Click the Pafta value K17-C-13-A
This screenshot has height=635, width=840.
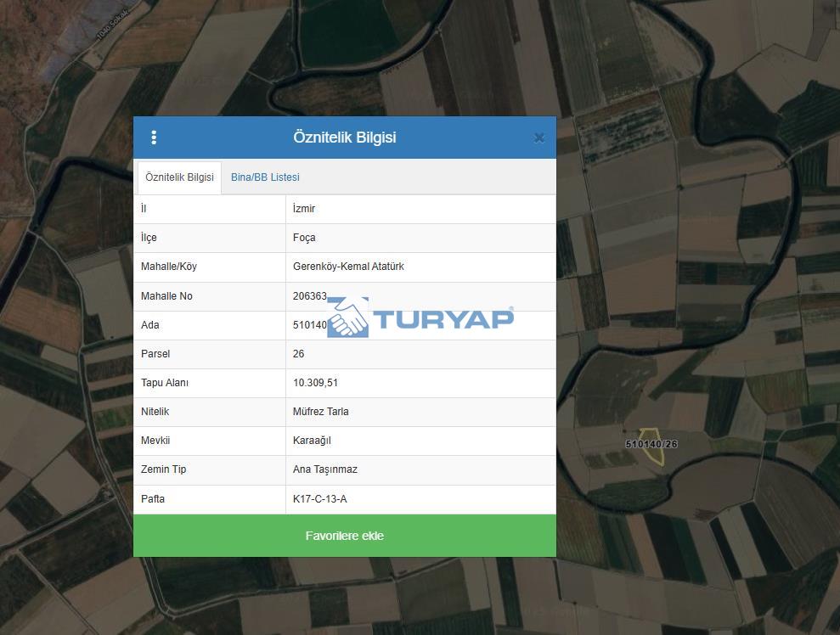coord(320,499)
